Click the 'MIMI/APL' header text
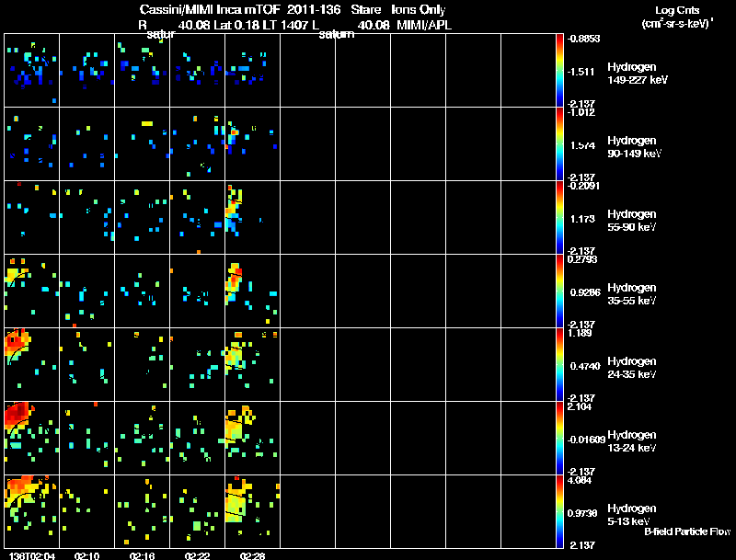The height and width of the screenshot is (560, 736). click(424, 25)
